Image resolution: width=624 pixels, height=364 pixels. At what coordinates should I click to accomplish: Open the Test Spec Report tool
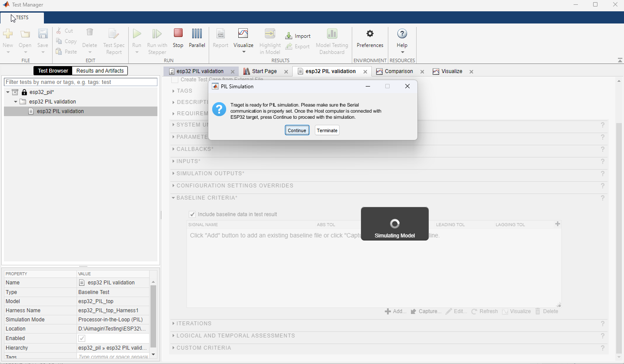[113, 41]
